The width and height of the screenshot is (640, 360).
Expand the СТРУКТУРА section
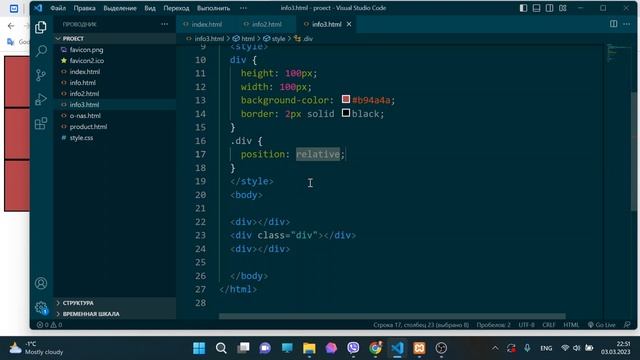(x=114, y=303)
